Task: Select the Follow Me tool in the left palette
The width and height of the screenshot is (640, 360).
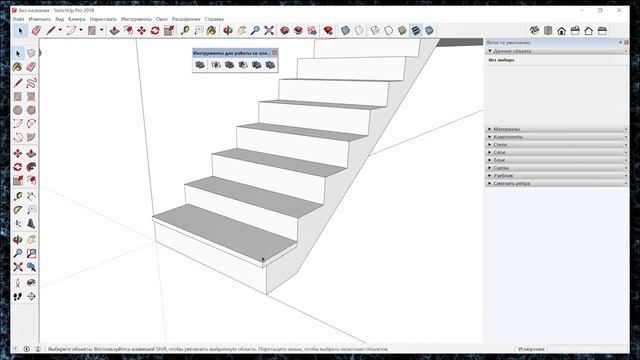Action: point(31,167)
